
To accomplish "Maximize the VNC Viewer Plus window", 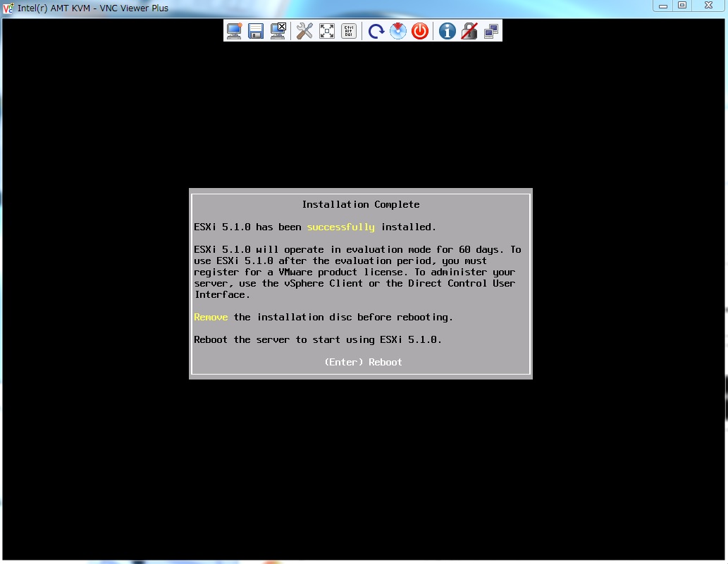I will pyautogui.click(x=682, y=6).
